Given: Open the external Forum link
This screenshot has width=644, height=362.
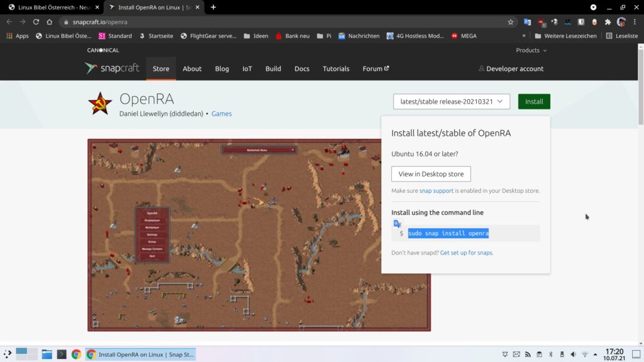Looking at the screenshot, I should click(x=375, y=69).
